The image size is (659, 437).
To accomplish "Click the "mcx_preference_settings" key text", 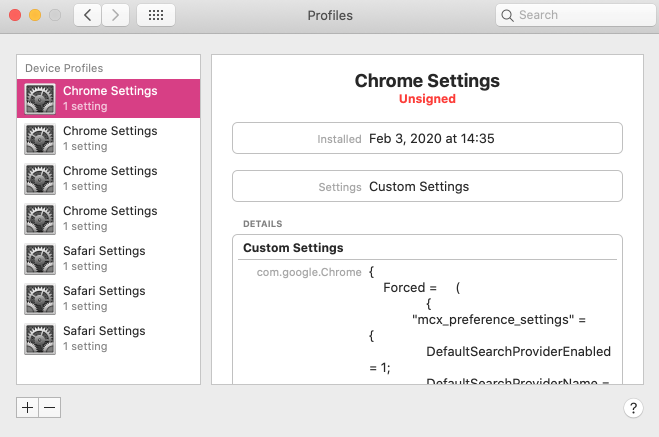I will [493, 320].
